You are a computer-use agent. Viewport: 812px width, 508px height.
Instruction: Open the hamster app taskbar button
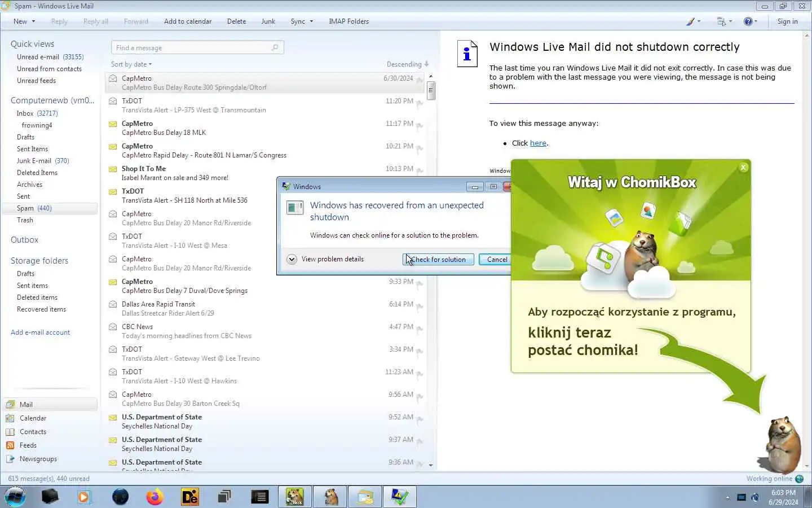click(330, 497)
